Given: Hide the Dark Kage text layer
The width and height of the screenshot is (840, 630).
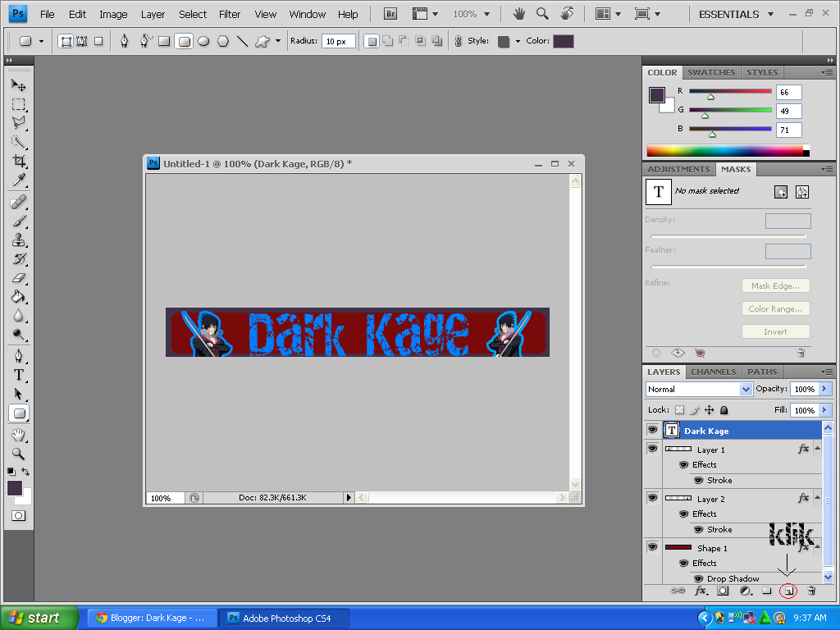Looking at the screenshot, I should [x=652, y=430].
